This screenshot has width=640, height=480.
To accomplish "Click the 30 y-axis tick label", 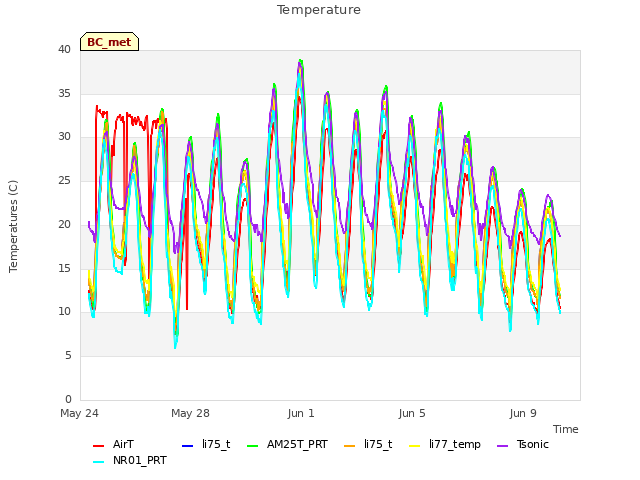I will [64, 137].
